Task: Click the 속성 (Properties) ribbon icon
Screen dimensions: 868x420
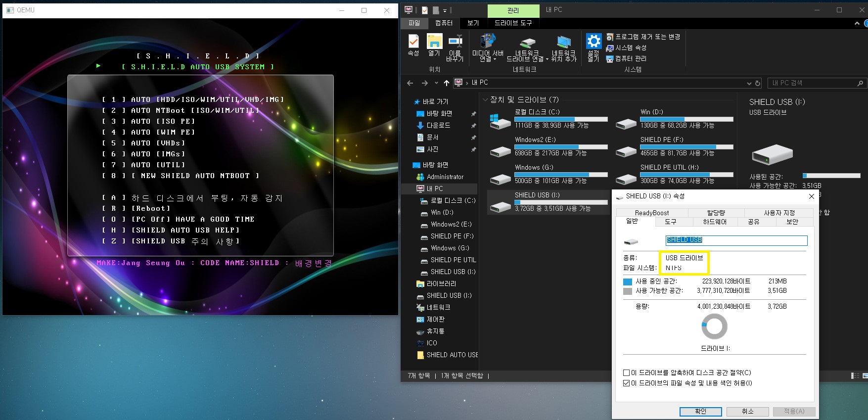Action: click(413, 45)
